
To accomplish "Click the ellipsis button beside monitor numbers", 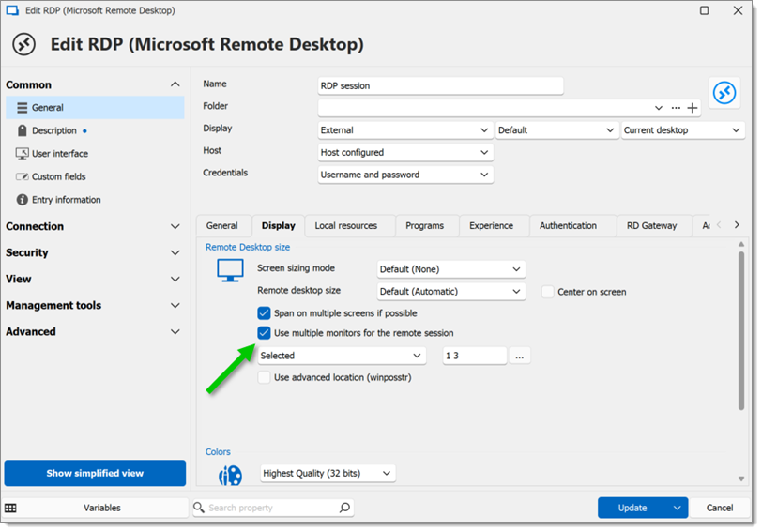I will click(520, 356).
